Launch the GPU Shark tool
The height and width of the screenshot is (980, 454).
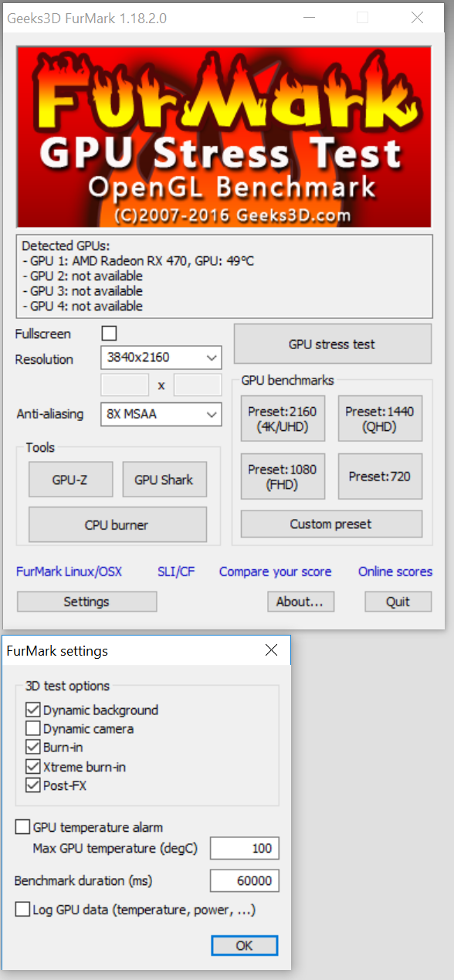click(x=164, y=480)
